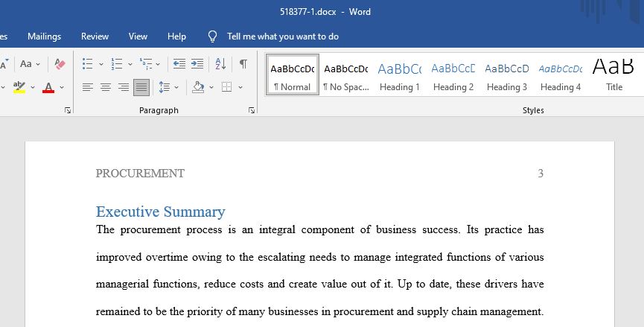Toggle Justify alignment button

pos(141,87)
